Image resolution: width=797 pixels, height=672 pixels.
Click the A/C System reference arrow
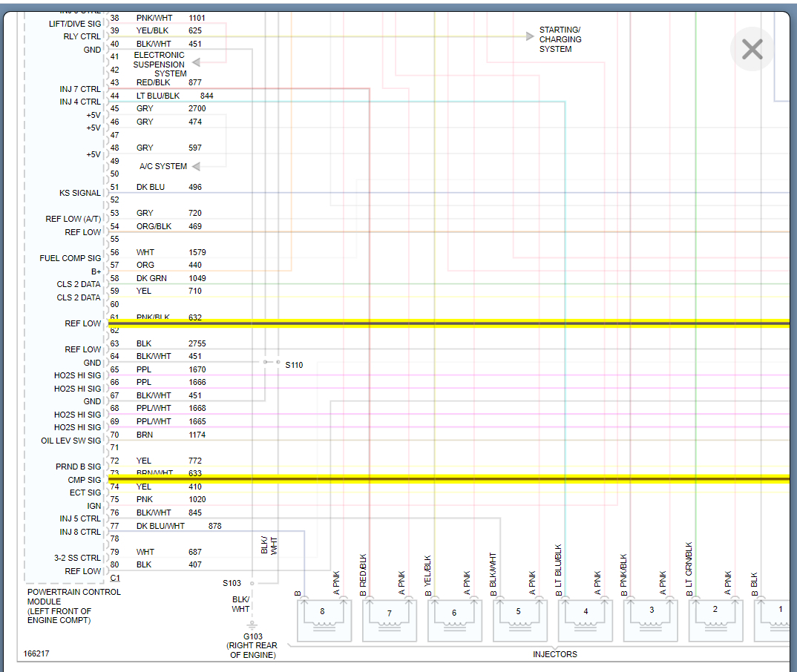[197, 167]
